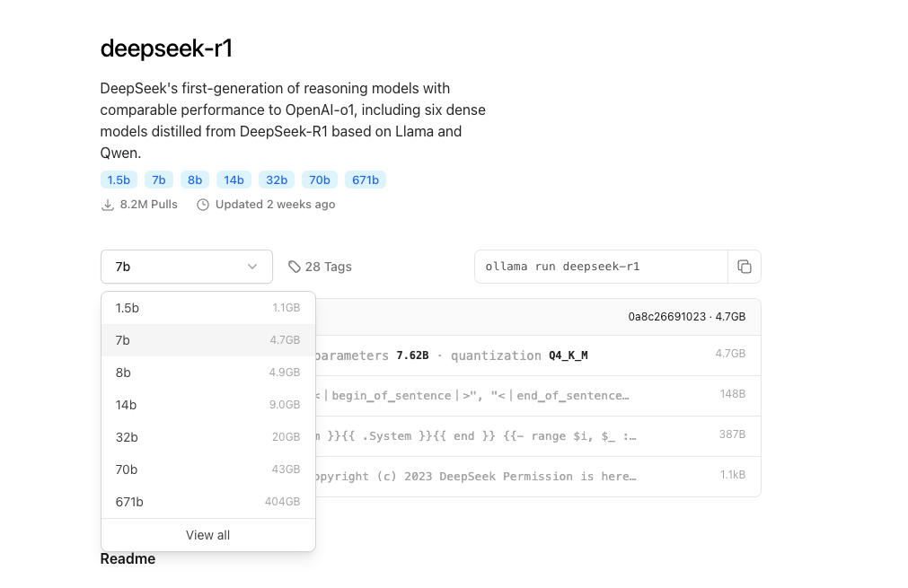Choose the 70b 43GB model option

(x=207, y=470)
